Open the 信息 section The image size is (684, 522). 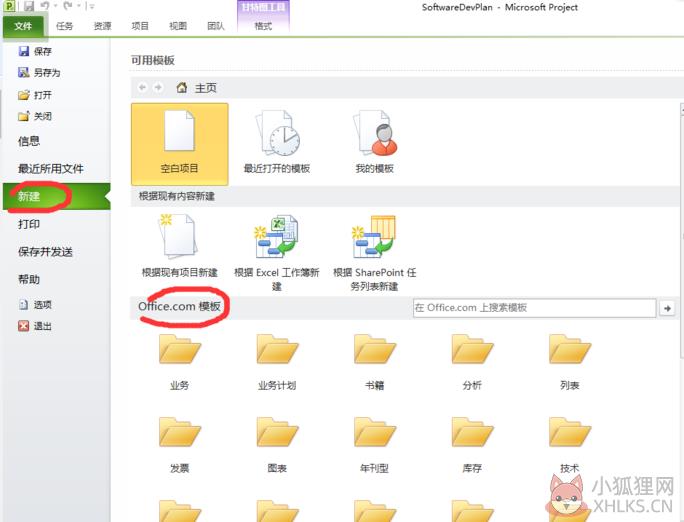click(x=29, y=141)
